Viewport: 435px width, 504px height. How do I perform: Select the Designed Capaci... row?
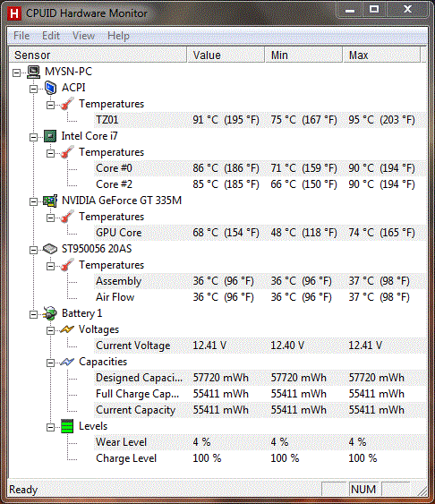(260, 378)
